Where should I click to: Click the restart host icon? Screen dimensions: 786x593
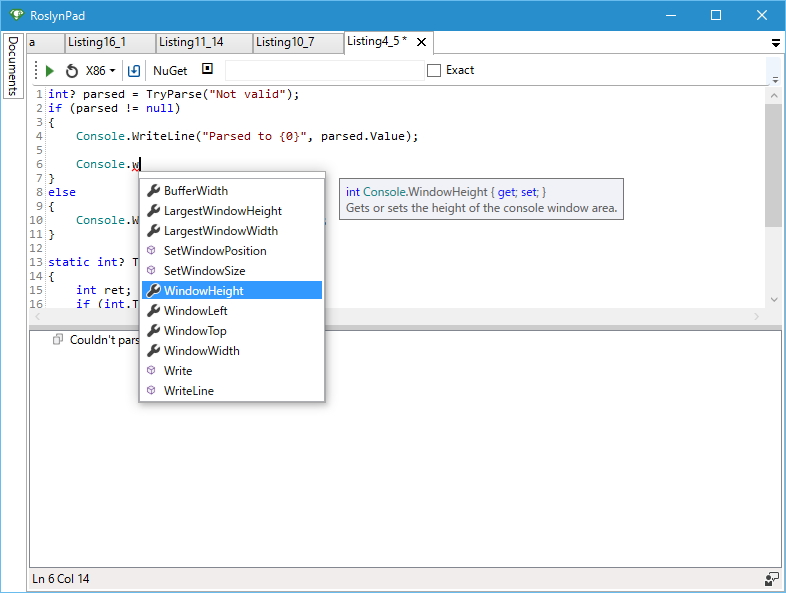(72, 71)
